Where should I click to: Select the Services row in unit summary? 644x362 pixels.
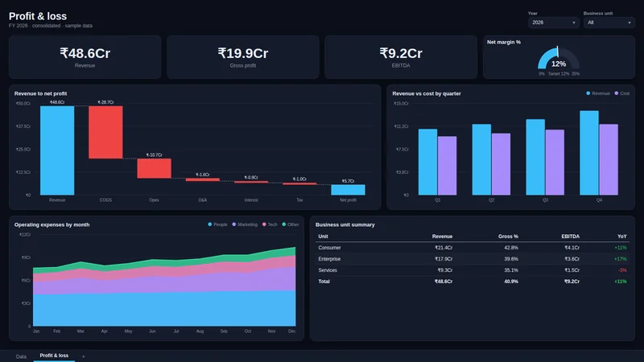(473, 270)
